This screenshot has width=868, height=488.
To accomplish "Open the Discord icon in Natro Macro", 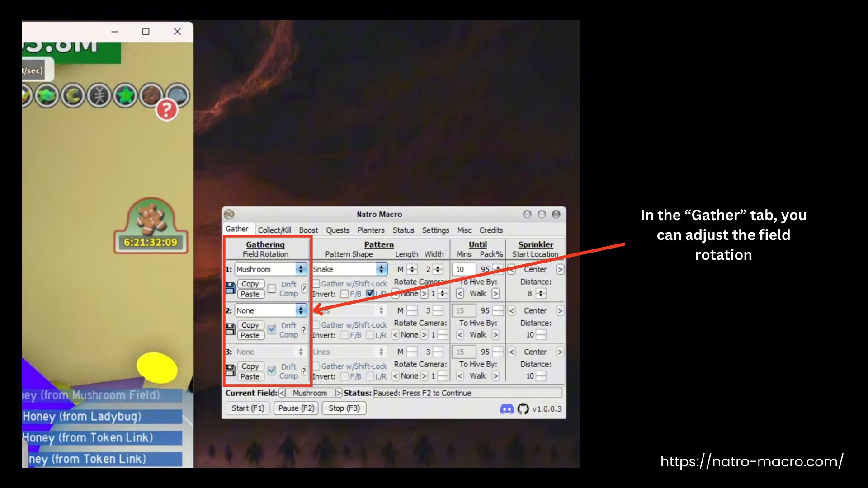I will click(508, 409).
